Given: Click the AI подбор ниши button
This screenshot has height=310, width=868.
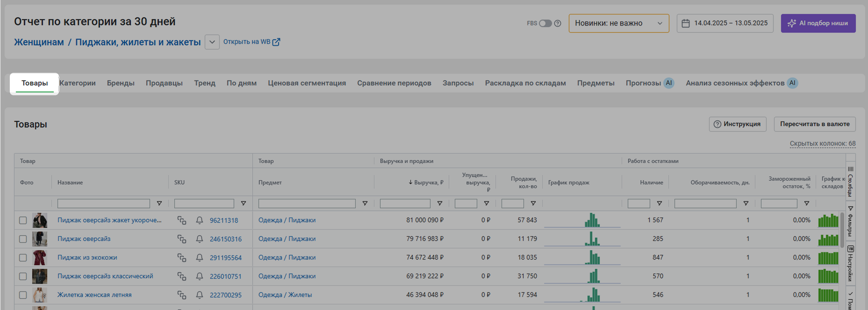Looking at the screenshot, I should coord(818,23).
